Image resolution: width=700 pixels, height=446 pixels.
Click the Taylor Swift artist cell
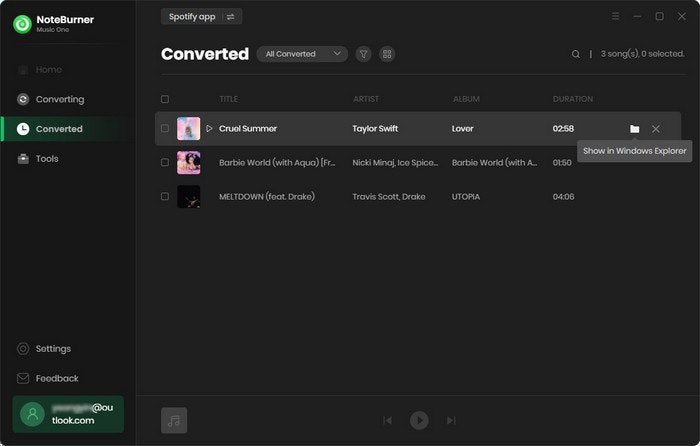coord(375,129)
